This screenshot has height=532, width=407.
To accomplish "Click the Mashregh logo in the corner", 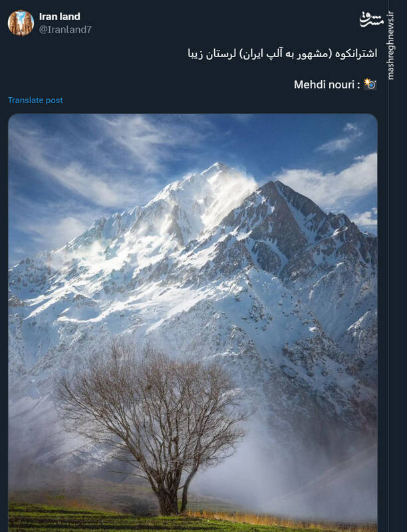I will pos(372,19).
